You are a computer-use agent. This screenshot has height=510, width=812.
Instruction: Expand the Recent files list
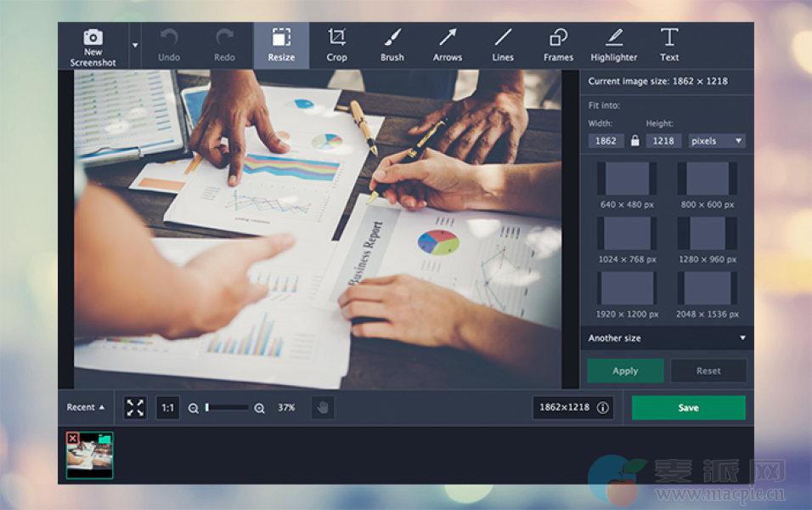pyautogui.click(x=86, y=408)
